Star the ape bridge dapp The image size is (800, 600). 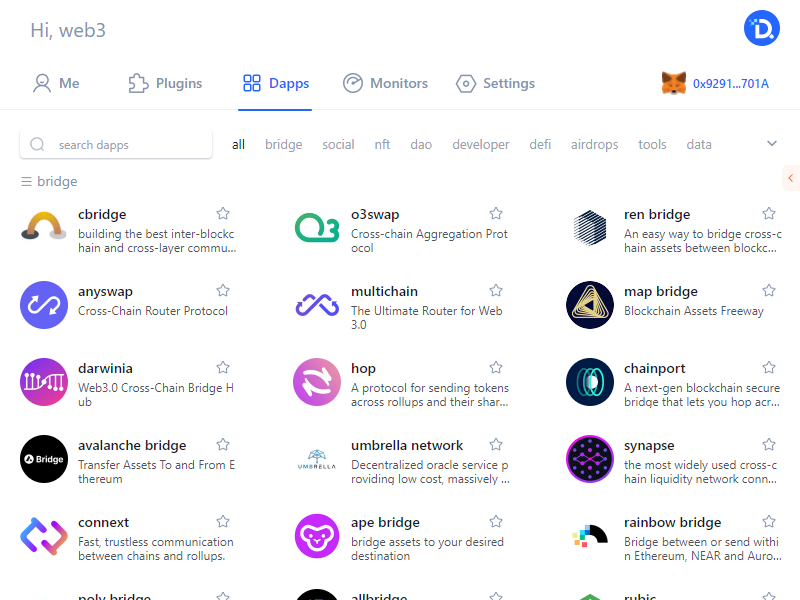pos(496,521)
